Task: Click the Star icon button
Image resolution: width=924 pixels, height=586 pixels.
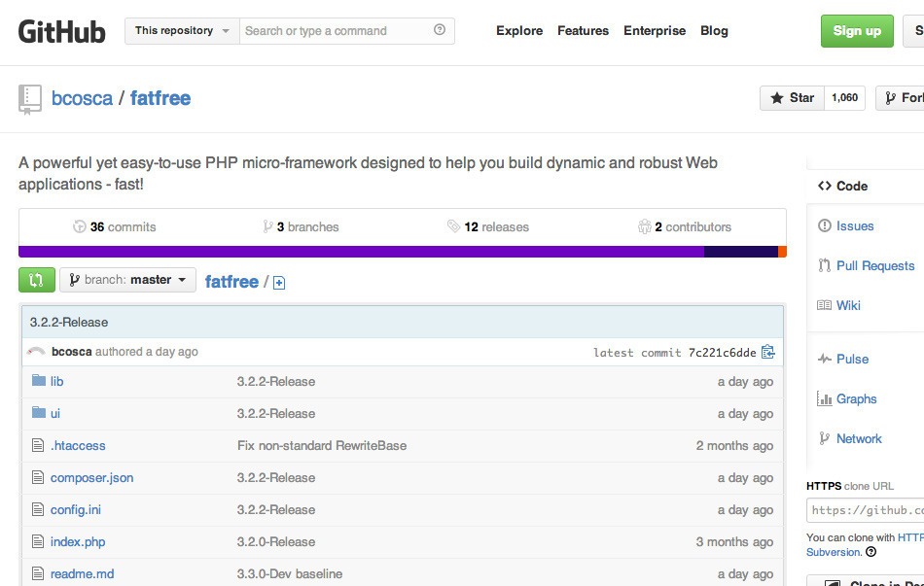Action: (x=792, y=98)
